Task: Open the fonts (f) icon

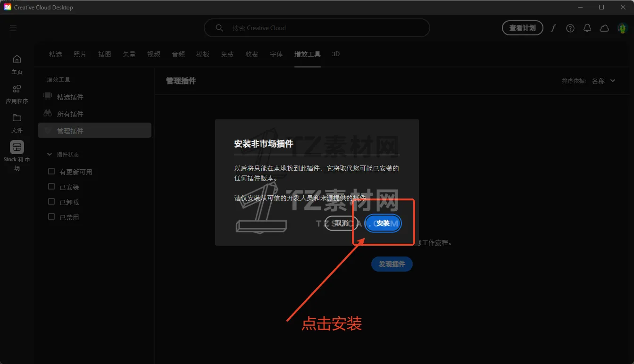Action: (x=553, y=28)
